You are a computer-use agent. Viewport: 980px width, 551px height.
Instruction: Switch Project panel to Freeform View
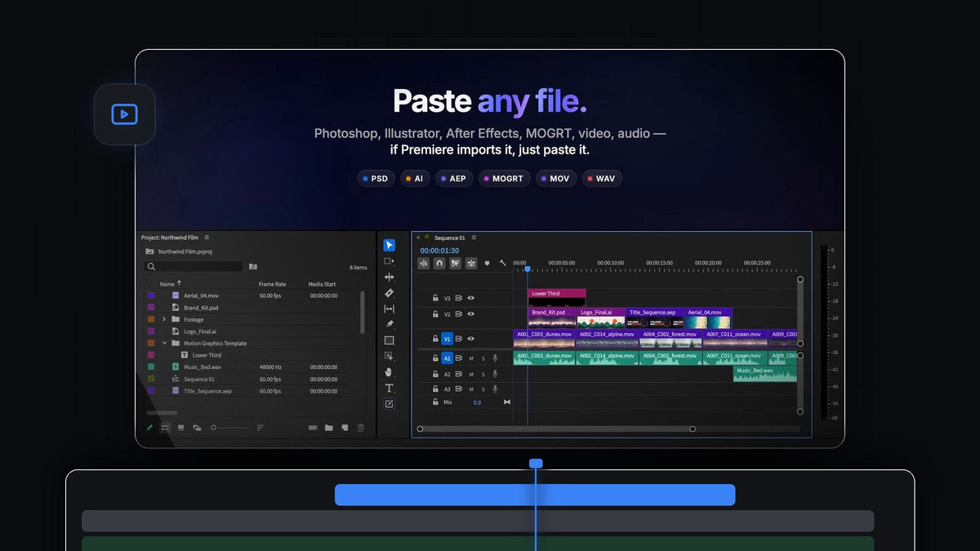click(197, 428)
